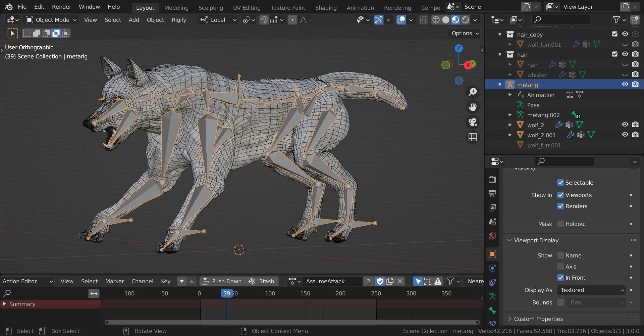This screenshot has width=644, height=336.
Task: Open the Render menu
Action: 61,7
